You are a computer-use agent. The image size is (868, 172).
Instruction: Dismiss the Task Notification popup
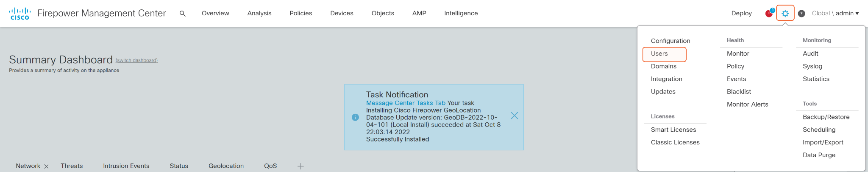click(x=514, y=116)
